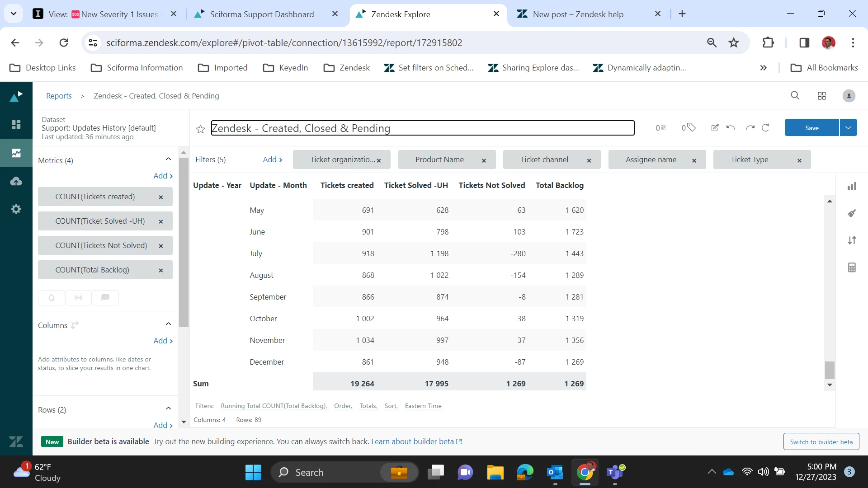The height and width of the screenshot is (488, 868).
Task: Open Datasets cloud icon in sidebar
Action: point(16,181)
